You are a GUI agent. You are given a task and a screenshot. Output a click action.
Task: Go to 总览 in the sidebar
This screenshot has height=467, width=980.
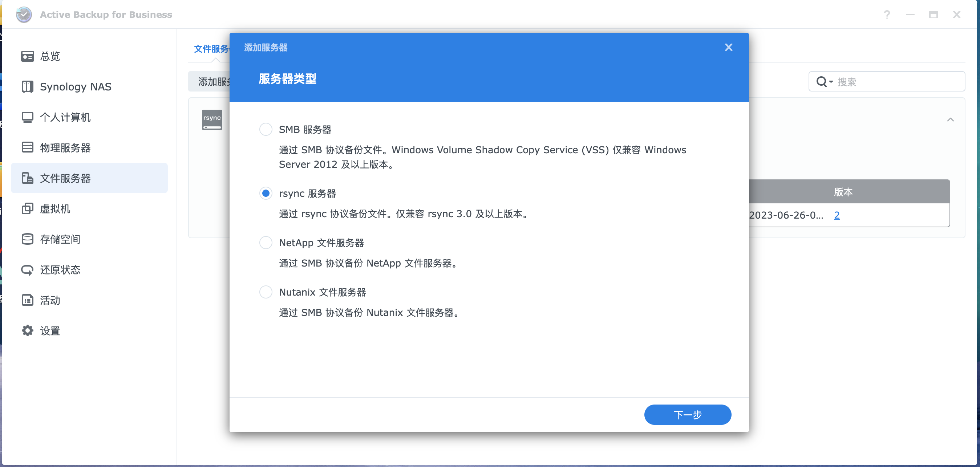pyautogui.click(x=89, y=56)
